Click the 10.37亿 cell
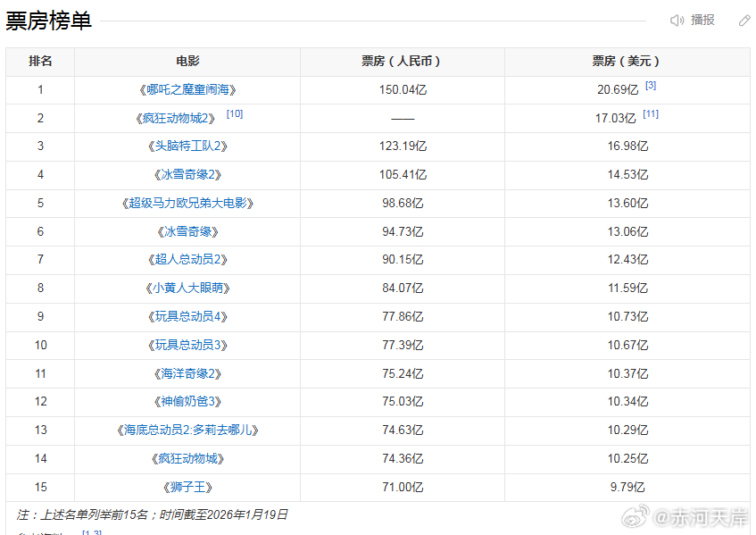 627,373
